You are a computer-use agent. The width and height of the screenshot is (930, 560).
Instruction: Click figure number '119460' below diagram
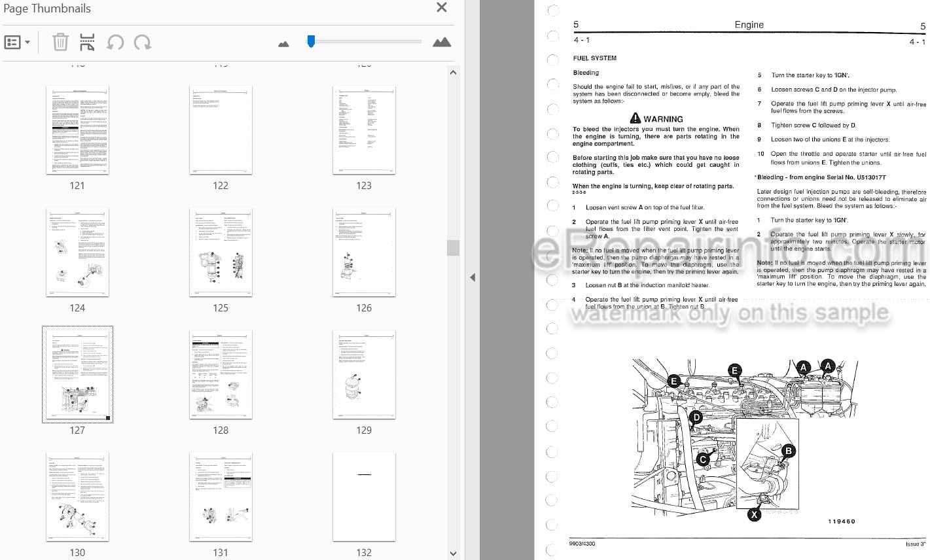pyautogui.click(x=841, y=521)
